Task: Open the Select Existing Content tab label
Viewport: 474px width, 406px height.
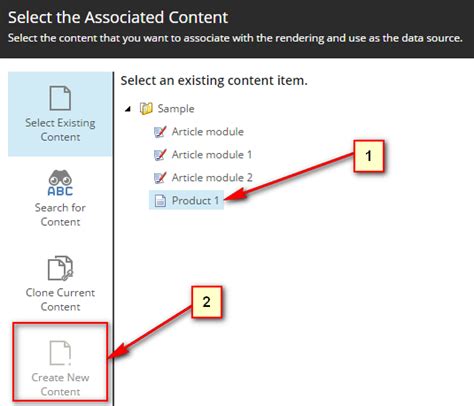Action: (60, 130)
